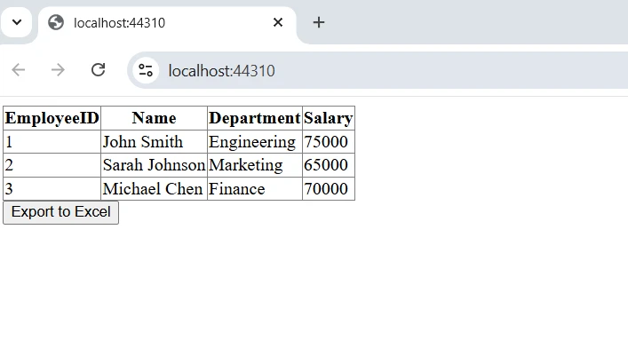The height and width of the screenshot is (364, 628).
Task: Select the localhost:44310 tab
Action: [x=160, y=22]
